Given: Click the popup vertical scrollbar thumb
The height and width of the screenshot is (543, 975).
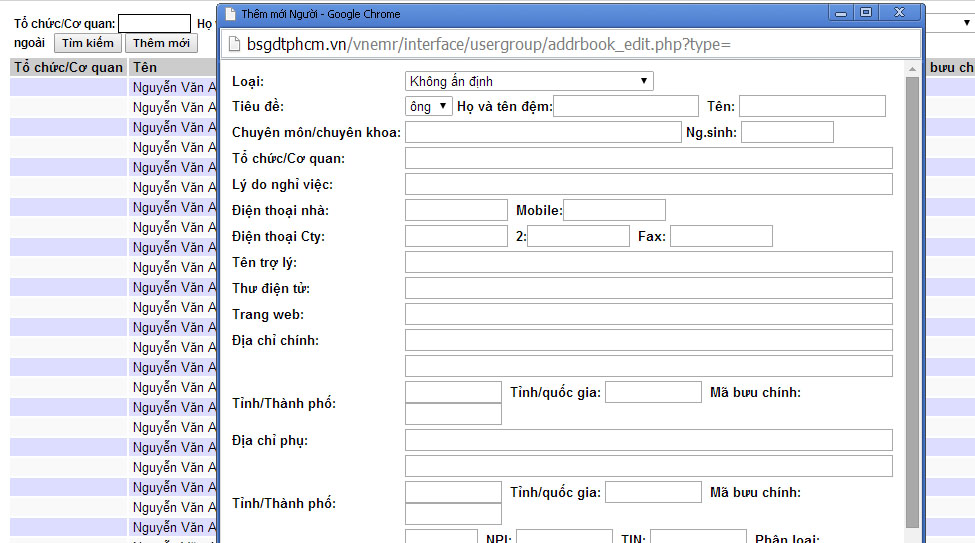Looking at the screenshot, I should point(912,302).
